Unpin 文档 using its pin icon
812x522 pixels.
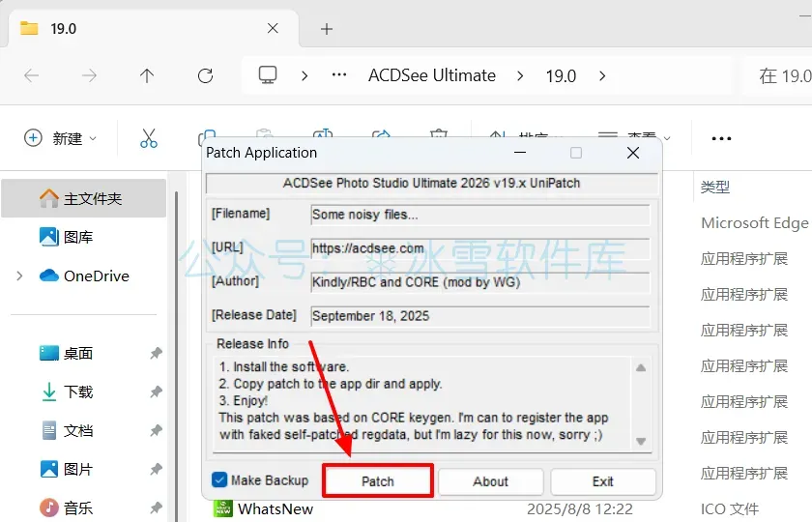tap(156, 430)
